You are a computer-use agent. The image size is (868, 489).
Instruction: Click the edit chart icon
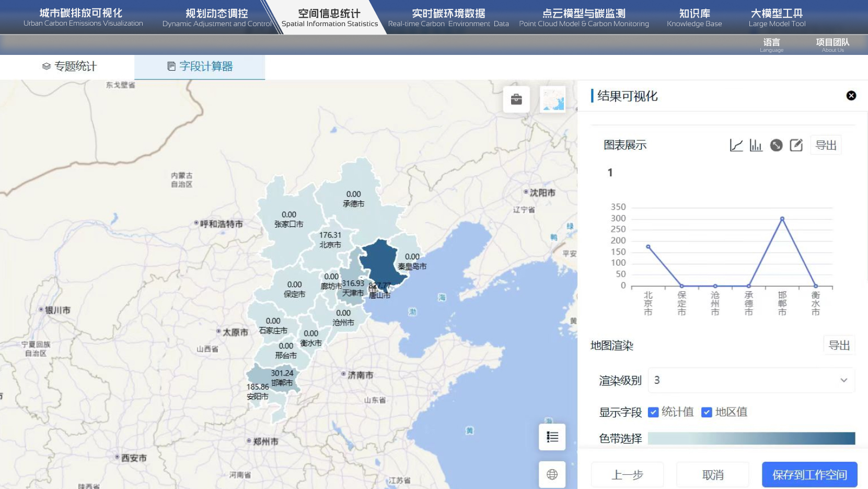tap(796, 145)
